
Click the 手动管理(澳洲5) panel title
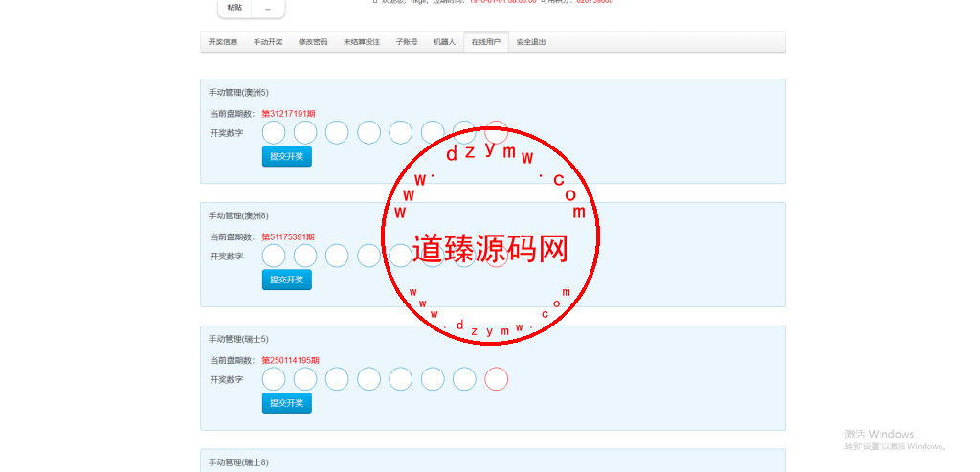(x=238, y=93)
